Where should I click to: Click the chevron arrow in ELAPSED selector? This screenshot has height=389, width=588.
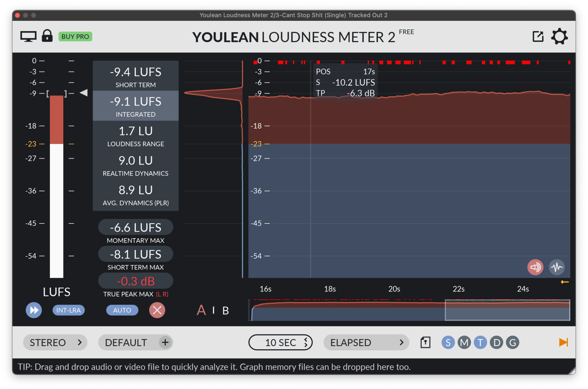(x=402, y=343)
